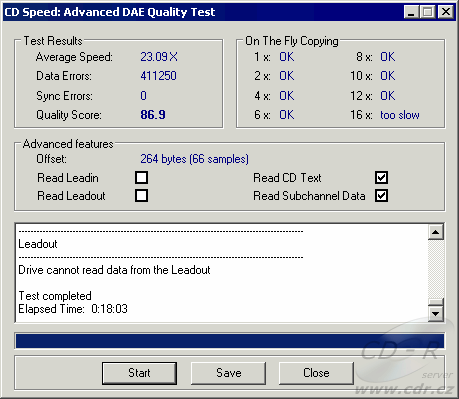
Task: Click the log scroll up arrow
Action: pos(436,232)
